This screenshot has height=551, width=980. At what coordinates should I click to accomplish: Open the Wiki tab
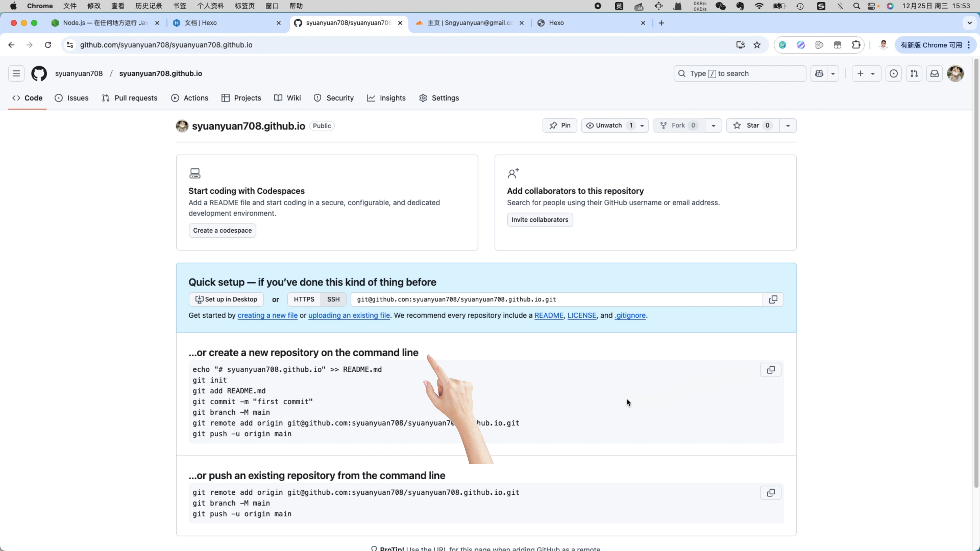[x=288, y=98]
